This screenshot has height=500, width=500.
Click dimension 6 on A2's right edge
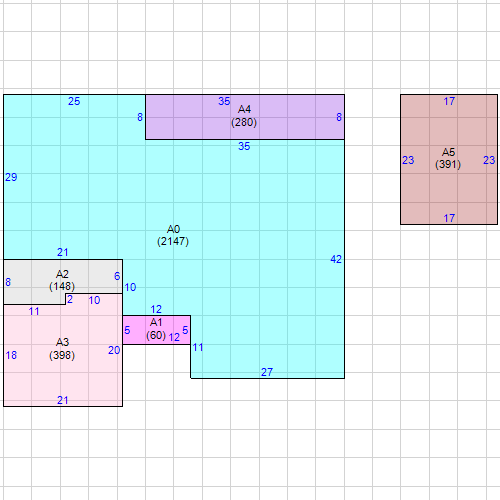tap(117, 276)
